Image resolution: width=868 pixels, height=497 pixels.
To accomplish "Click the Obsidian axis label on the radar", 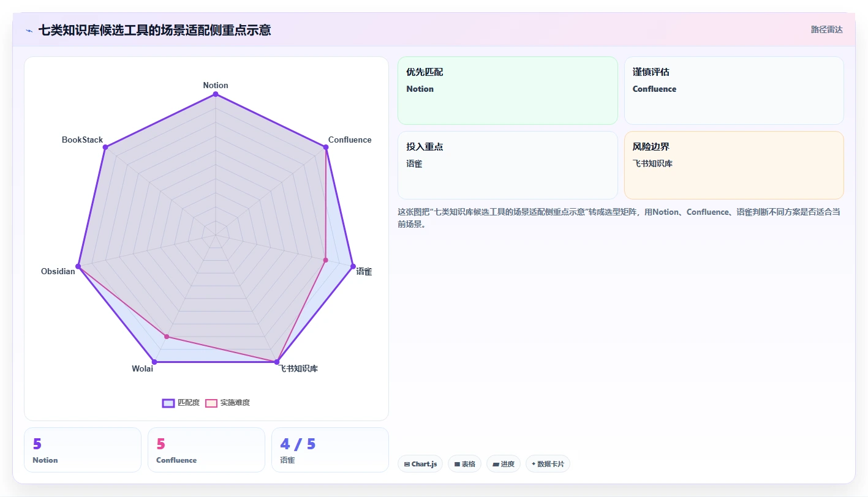I will [58, 271].
